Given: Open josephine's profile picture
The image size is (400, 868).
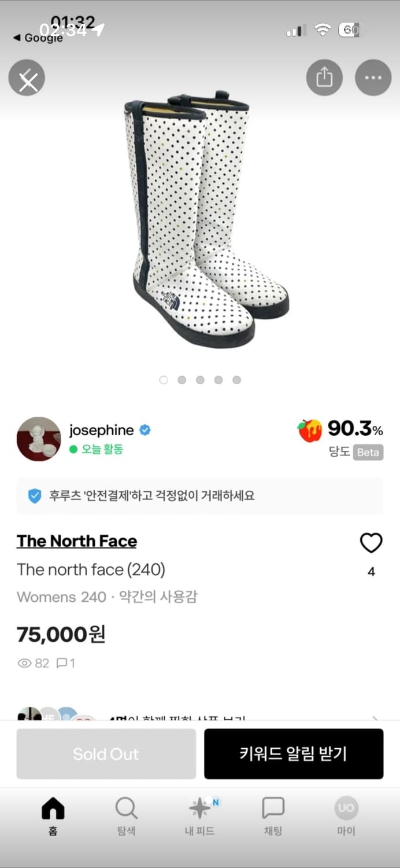Looking at the screenshot, I should [x=38, y=440].
